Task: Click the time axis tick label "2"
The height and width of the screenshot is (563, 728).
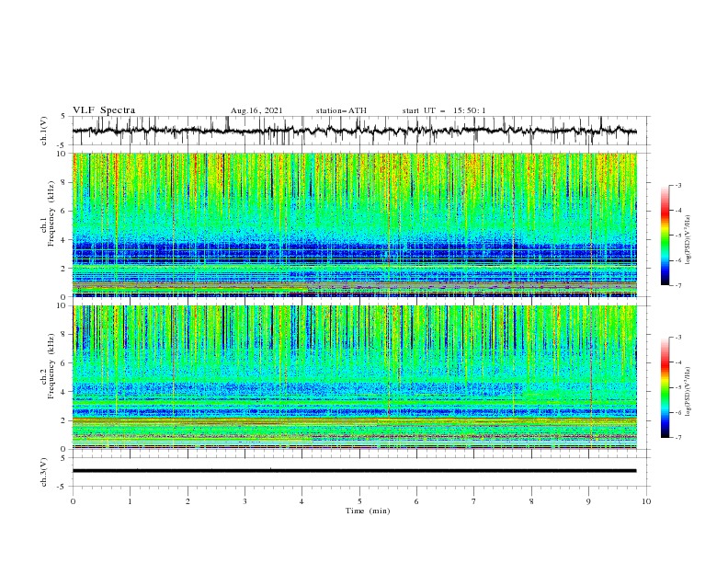Action: (x=188, y=501)
